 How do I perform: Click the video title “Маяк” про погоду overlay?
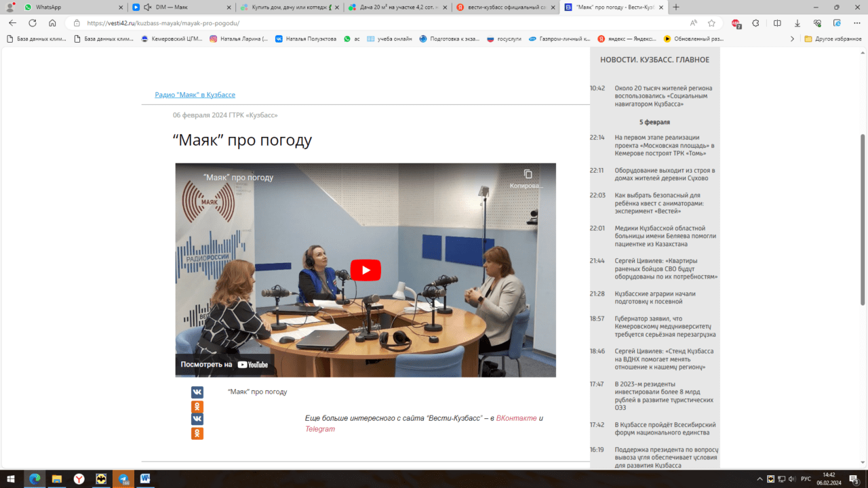[238, 178]
